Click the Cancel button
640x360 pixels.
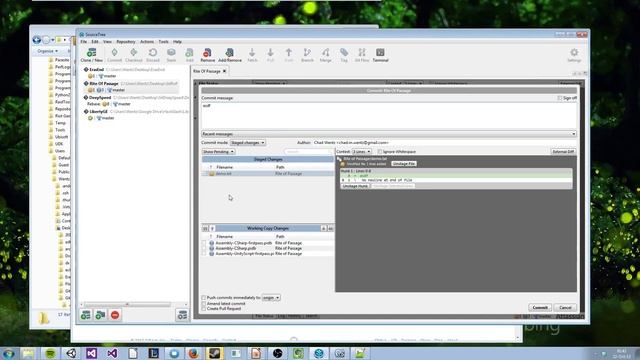[565, 307]
